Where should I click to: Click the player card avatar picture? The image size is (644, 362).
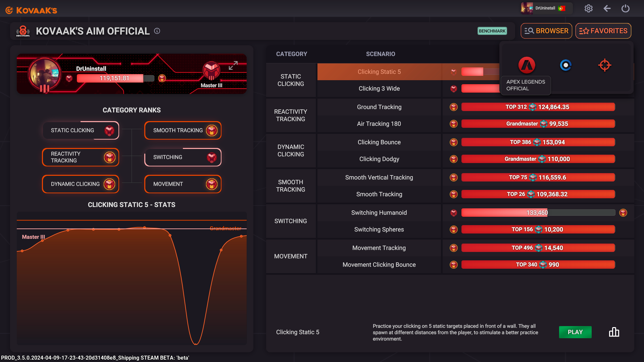pos(44,74)
